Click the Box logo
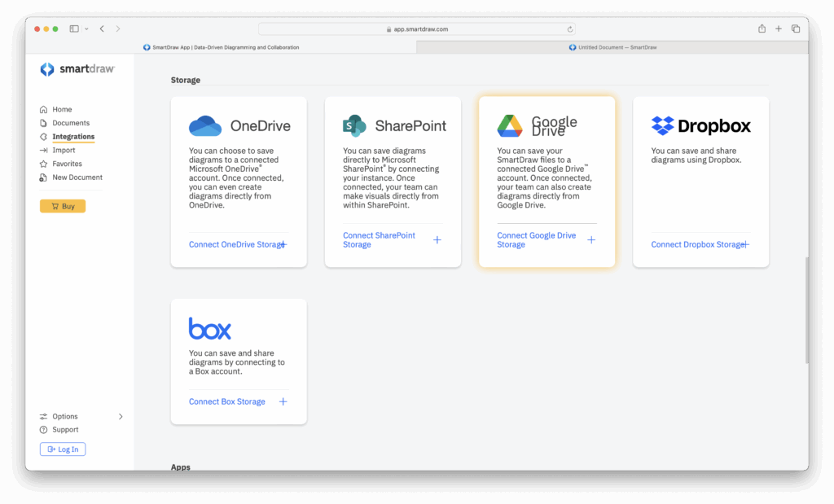This screenshot has height=504, width=834. (x=210, y=329)
